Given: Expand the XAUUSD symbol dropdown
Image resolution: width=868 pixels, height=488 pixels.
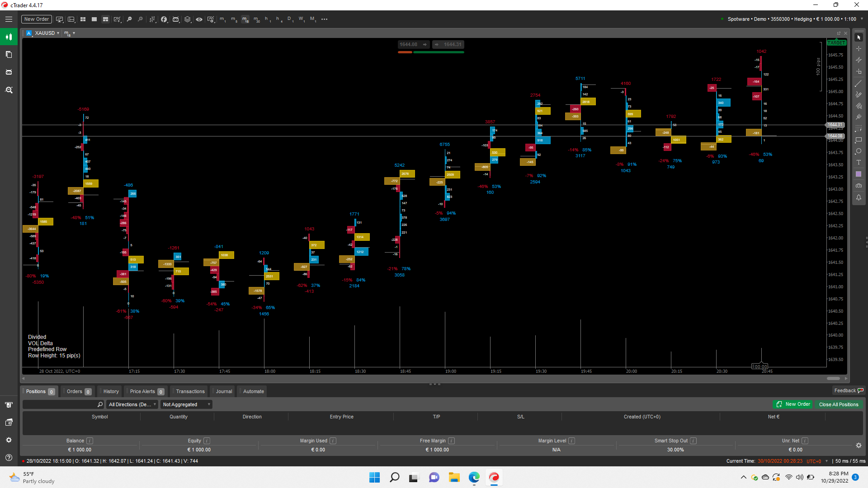Looking at the screenshot, I should (58, 33).
